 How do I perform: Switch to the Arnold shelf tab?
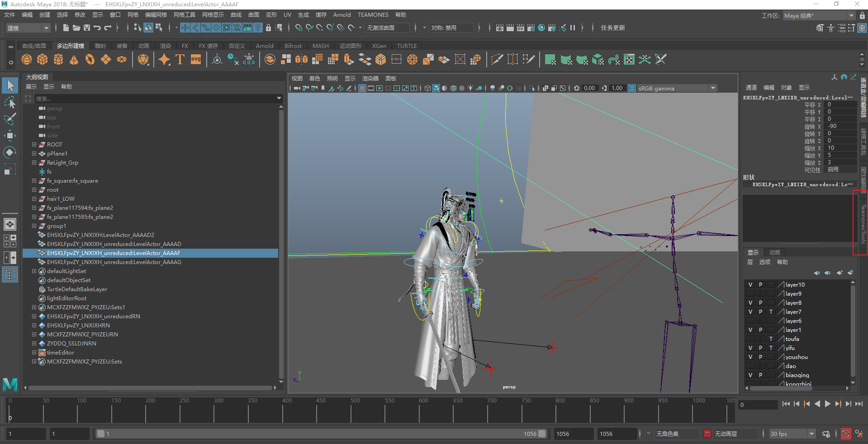(x=264, y=46)
